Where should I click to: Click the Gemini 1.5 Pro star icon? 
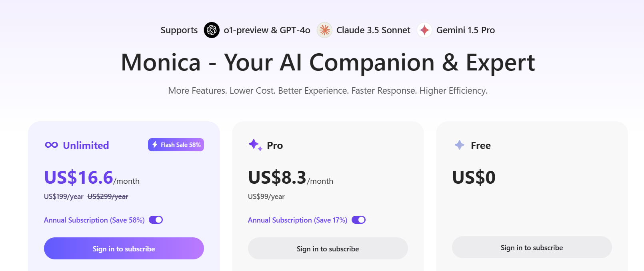pyautogui.click(x=424, y=30)
